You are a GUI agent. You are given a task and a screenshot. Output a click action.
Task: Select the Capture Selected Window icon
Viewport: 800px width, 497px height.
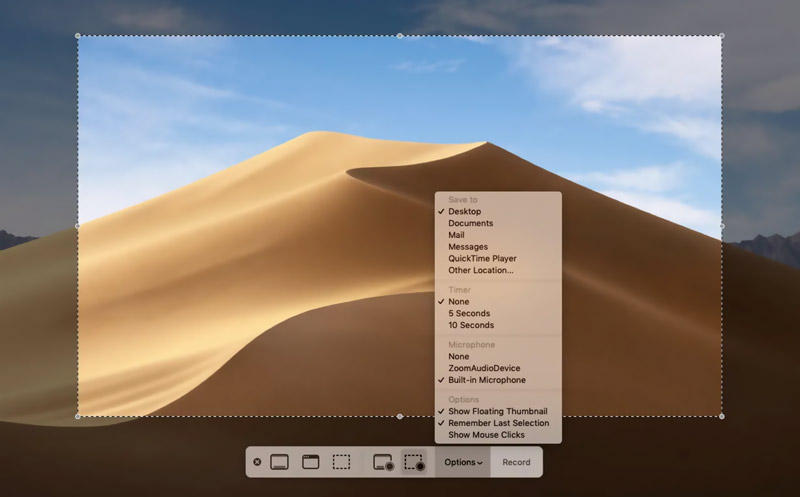point(310,462)
